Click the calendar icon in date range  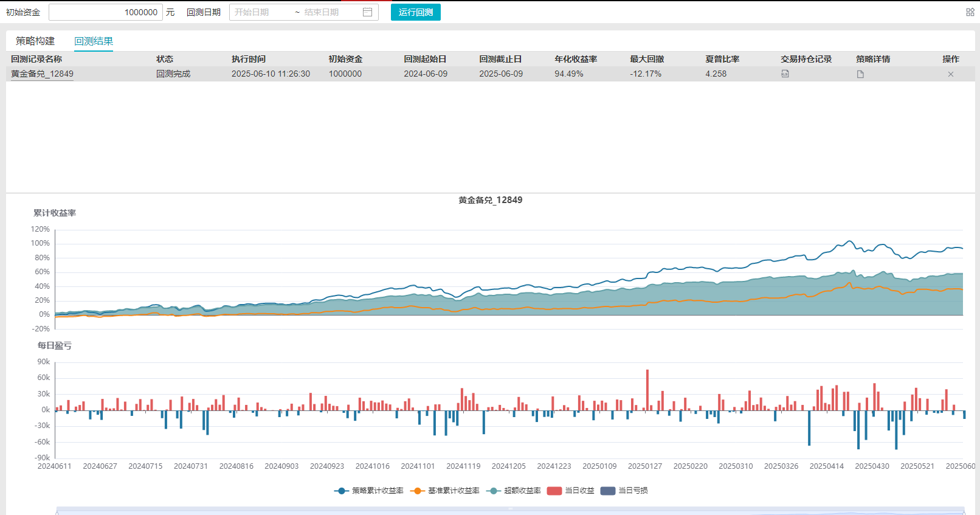click(x=367, y=12)
